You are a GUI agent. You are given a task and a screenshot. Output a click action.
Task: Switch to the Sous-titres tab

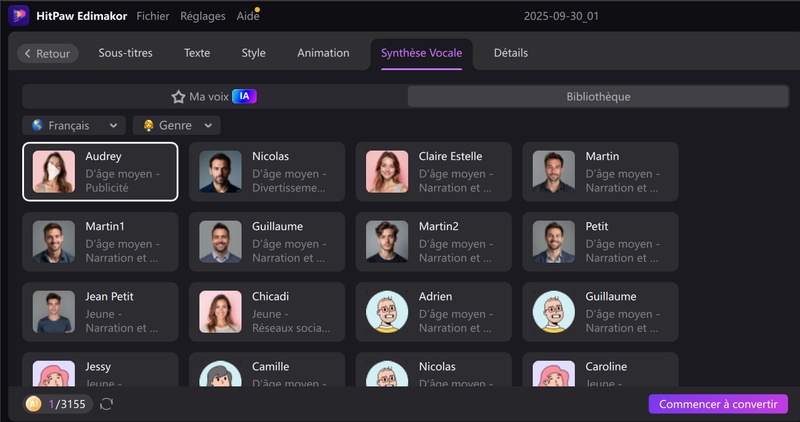pos(125,53)
